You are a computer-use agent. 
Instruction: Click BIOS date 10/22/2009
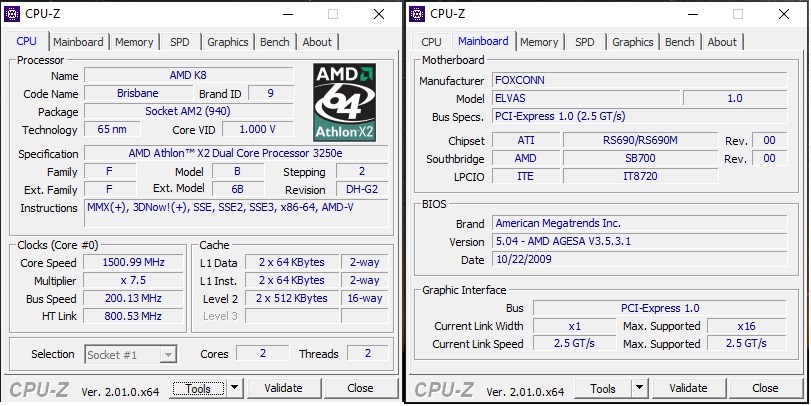(x=640, y=259)
